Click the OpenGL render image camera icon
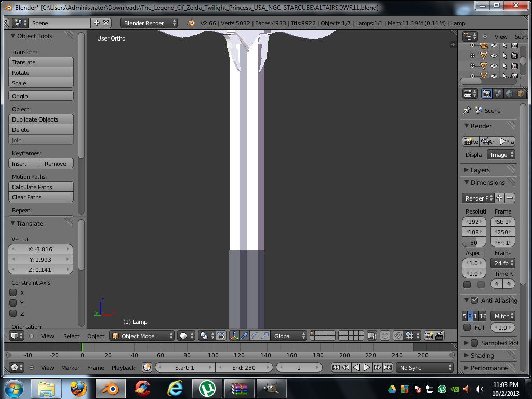 pyautogui.click(x=429, y=336)
